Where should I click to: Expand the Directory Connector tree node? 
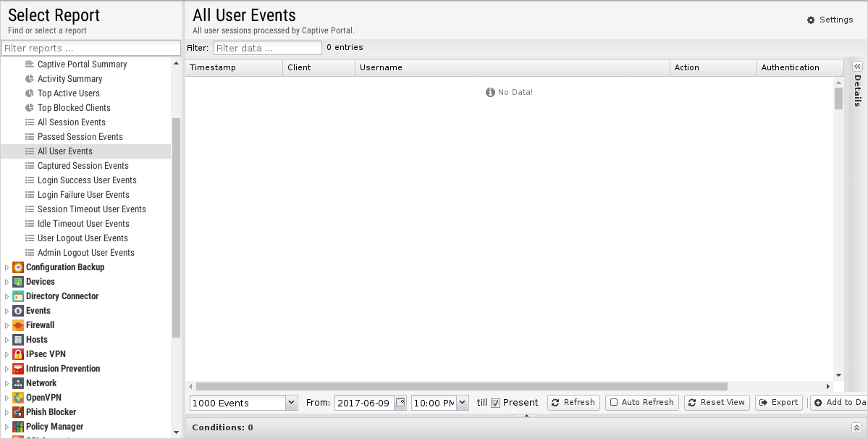(x=7, y=296)
